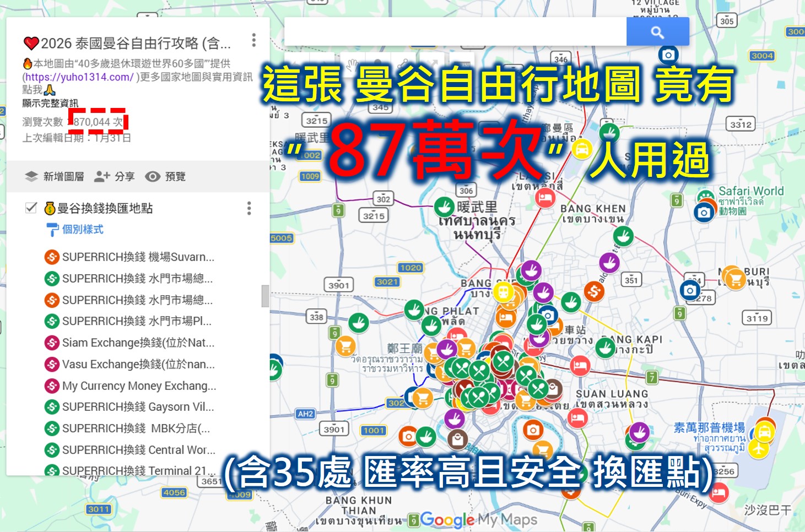This screenshot has height=532, width=805.
Task: Open the yuho1314.com link
Action: (x=79, y=77)
